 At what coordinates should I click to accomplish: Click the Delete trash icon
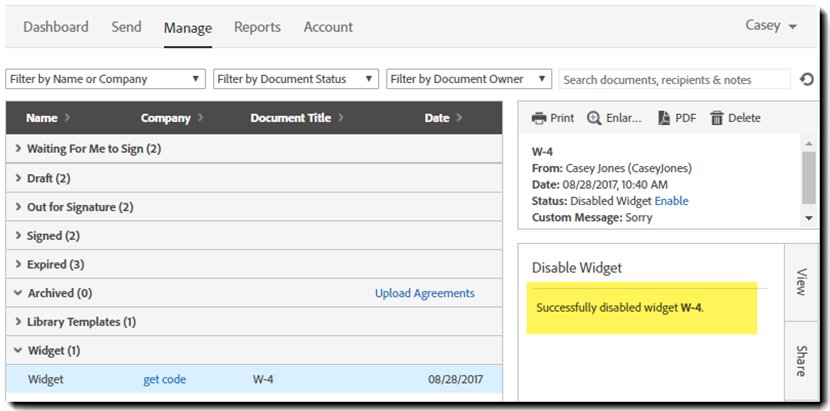coord(716,118)
